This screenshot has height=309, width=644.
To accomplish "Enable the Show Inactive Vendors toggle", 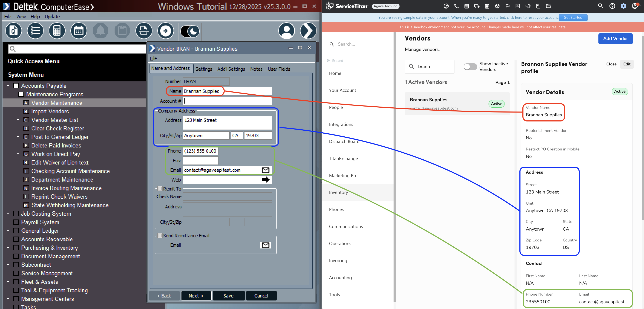I will click(x=470, y=66).
